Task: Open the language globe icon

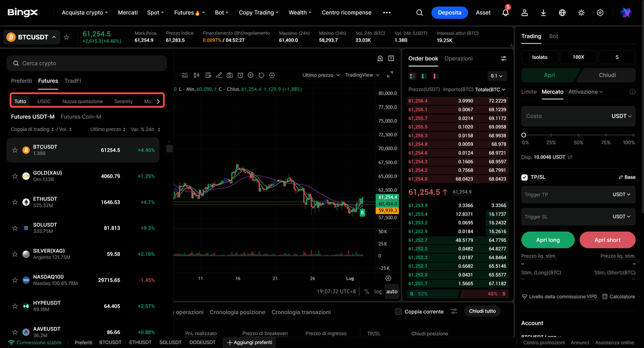Action: 562,13
